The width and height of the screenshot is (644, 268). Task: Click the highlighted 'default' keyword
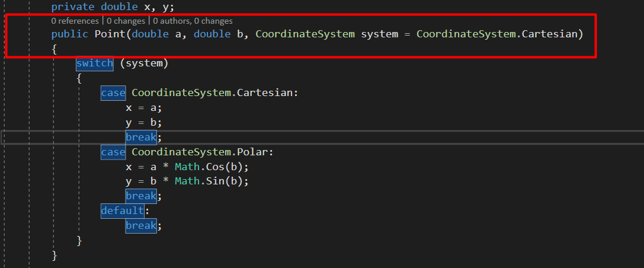coord(123,211)
